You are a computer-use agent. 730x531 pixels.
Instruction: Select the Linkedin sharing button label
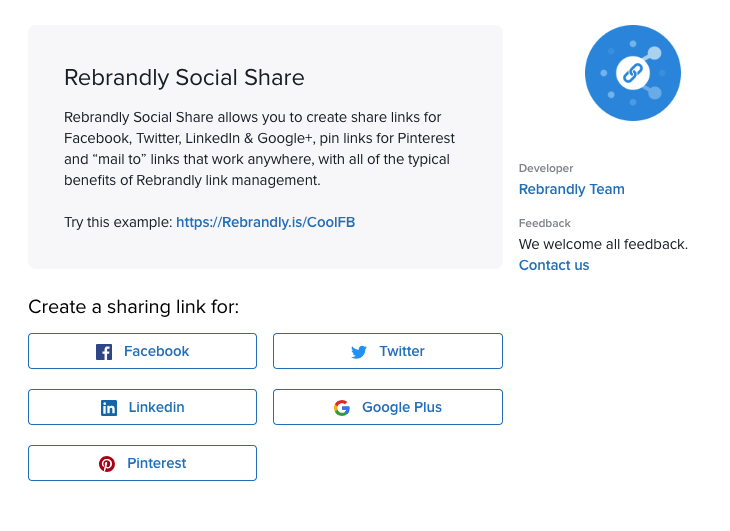(156, 407)
